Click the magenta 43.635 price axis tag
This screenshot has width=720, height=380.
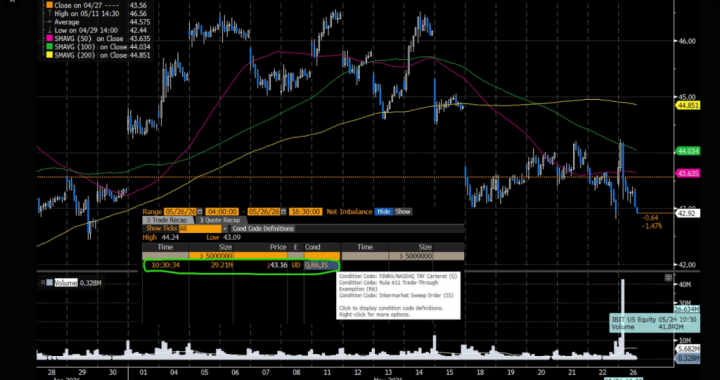(x=687, y=173)
